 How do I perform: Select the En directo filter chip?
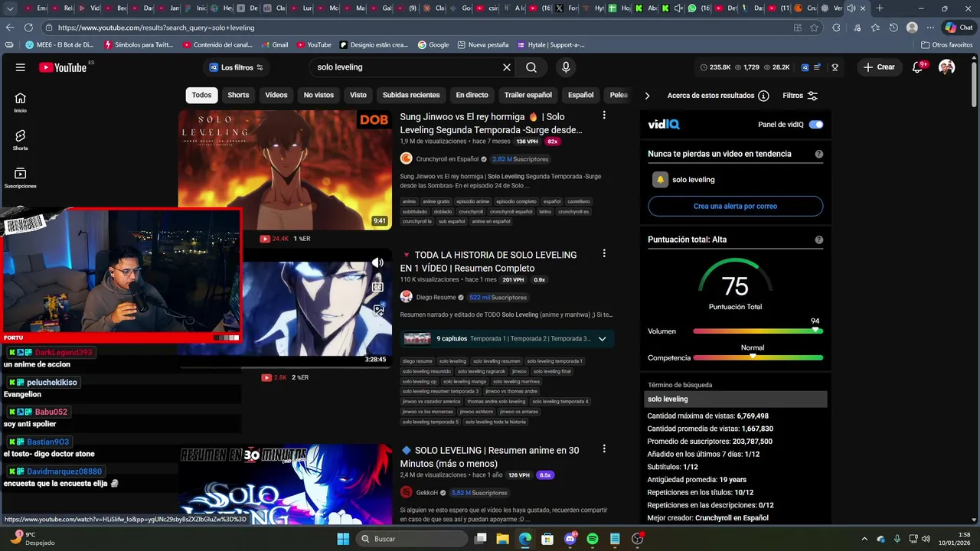click(472, 96)
